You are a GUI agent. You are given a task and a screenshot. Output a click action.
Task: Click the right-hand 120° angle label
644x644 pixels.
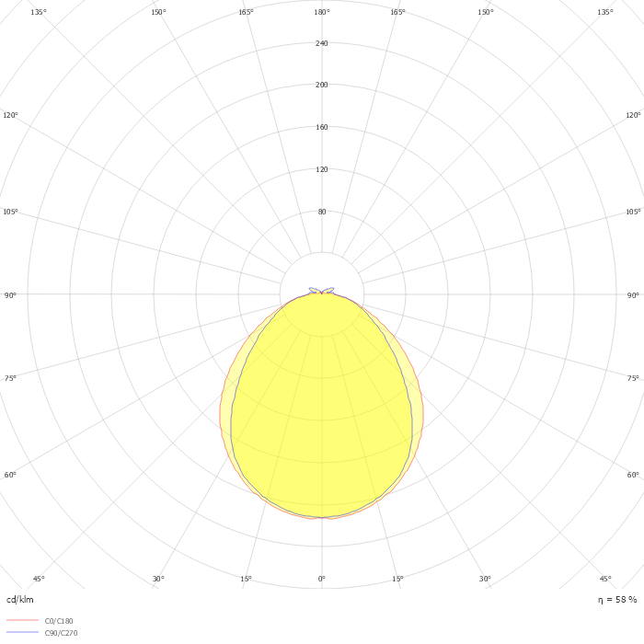(x=633, y=115)
